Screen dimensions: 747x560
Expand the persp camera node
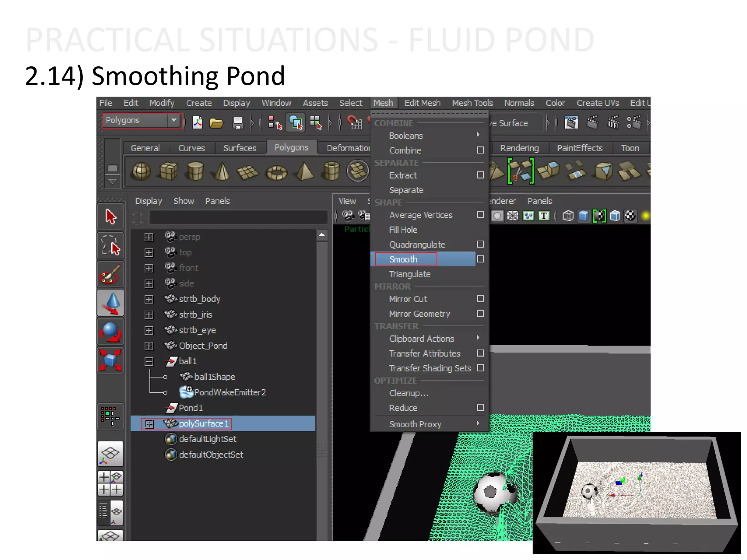pyautogui.click(x=149, y=237)
